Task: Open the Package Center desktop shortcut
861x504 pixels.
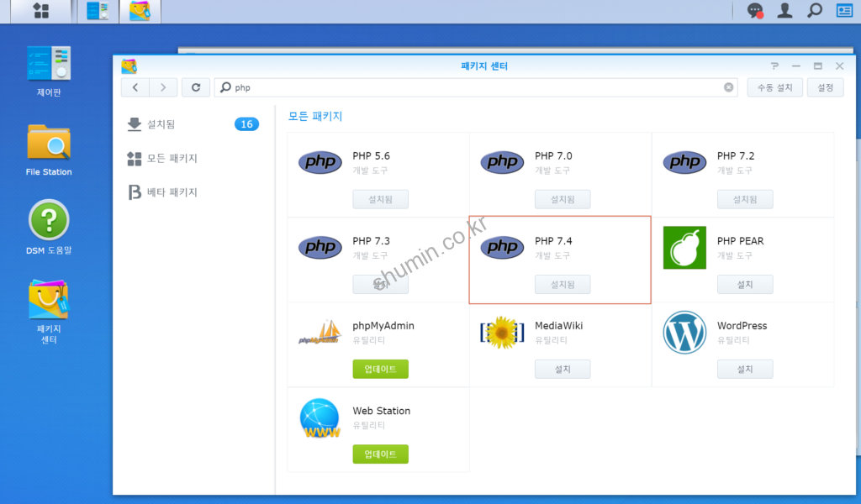Action: pyautogui.click(x=48, y=301)
